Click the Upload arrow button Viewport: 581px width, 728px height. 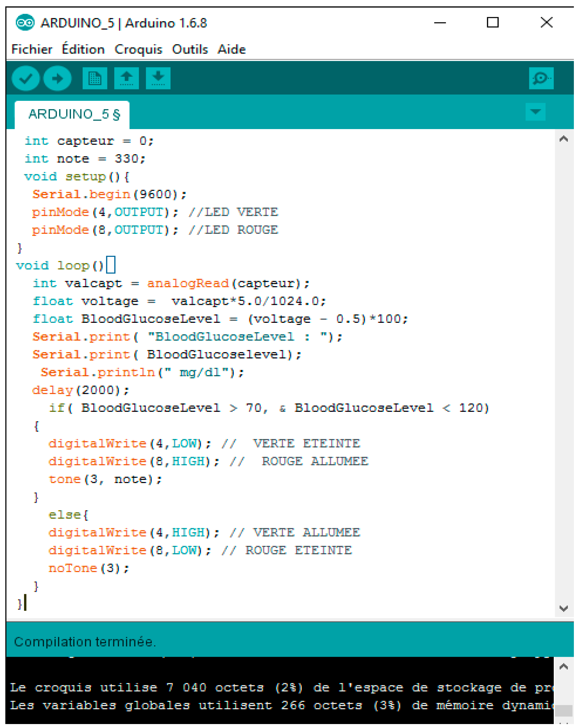[x=57, y=78]
